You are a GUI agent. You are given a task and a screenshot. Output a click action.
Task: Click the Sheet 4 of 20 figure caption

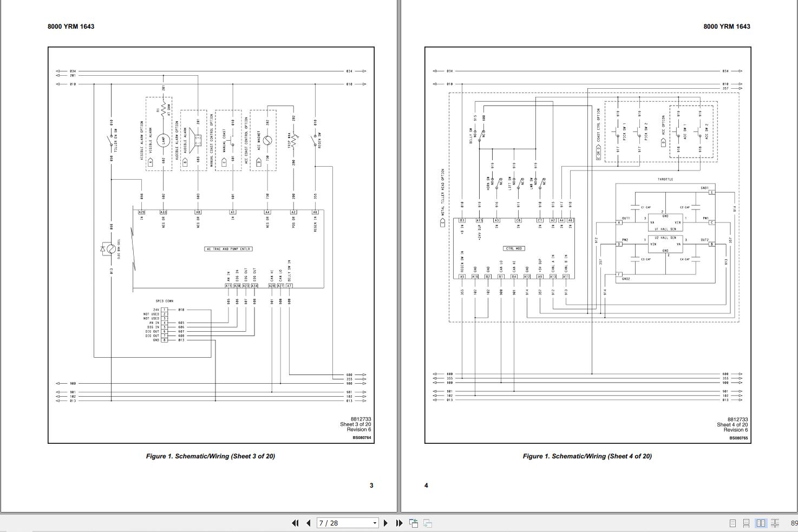[x=587, y=456]
